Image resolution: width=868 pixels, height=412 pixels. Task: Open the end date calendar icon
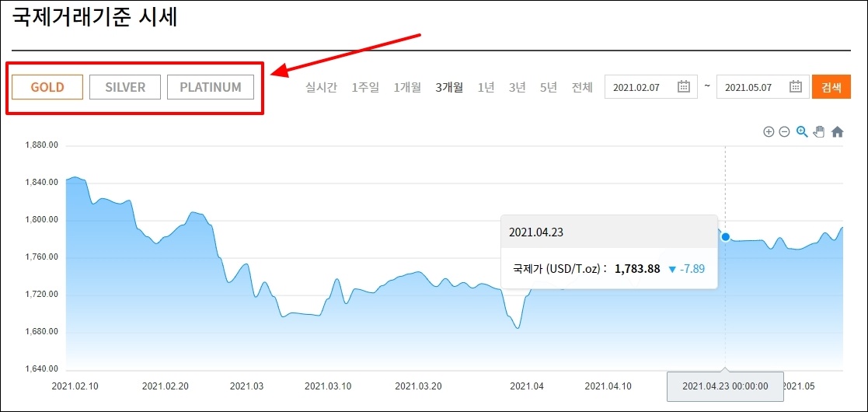[796, 86]
